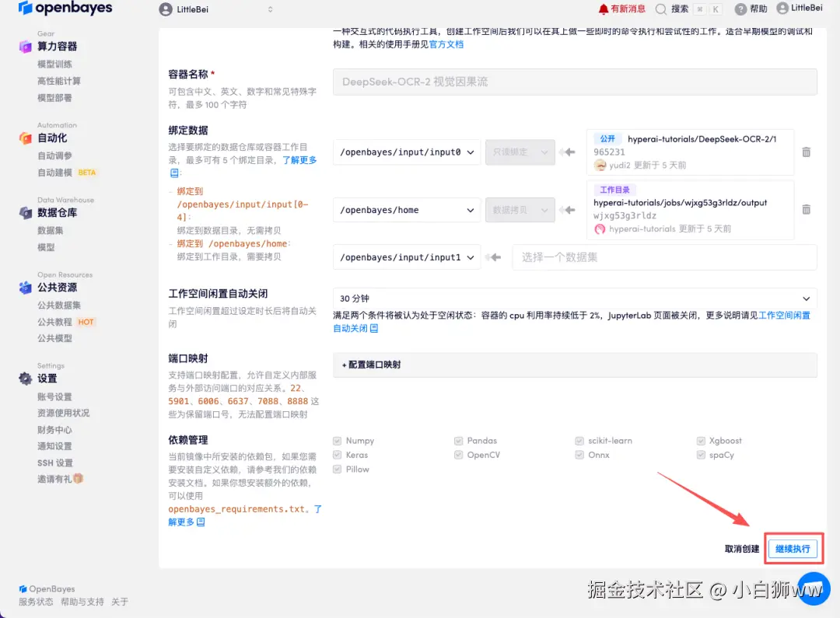Click the 帮助与支持 footer link

(82, 602)
